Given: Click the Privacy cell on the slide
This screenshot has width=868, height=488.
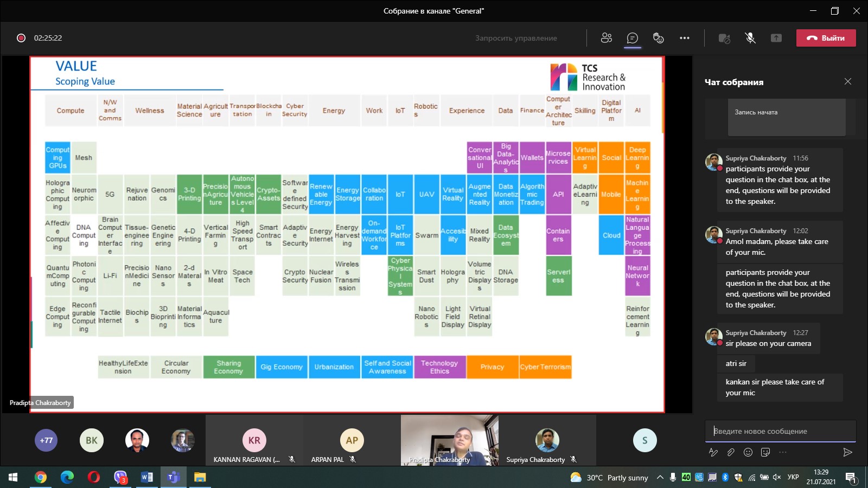Looking at the screenshot, I should [492, 367].
